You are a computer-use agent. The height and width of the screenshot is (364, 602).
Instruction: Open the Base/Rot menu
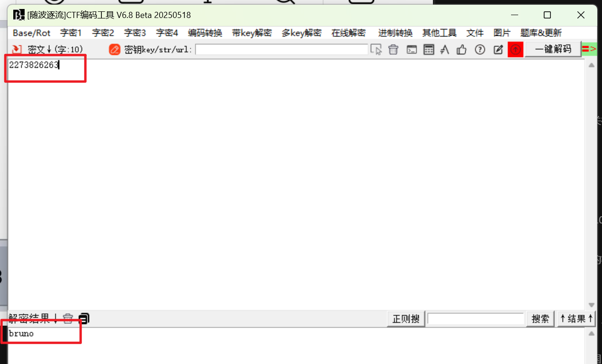[31, 33]
